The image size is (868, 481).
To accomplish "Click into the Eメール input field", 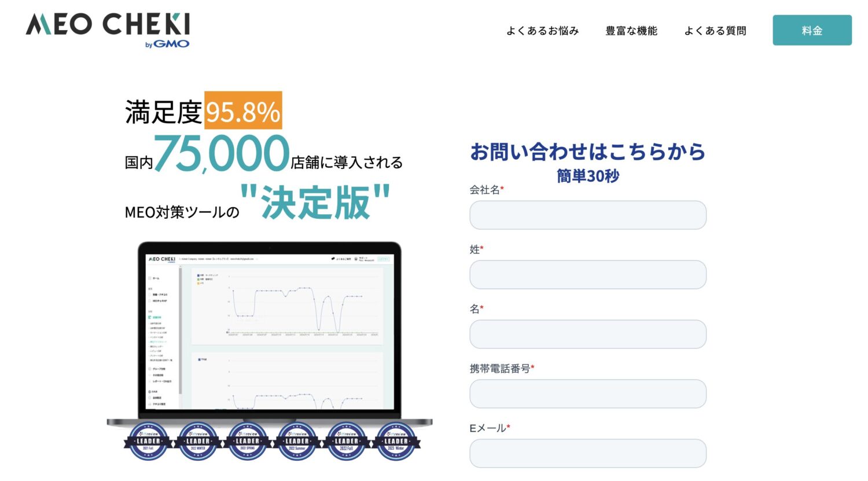I will click(588, 454).
